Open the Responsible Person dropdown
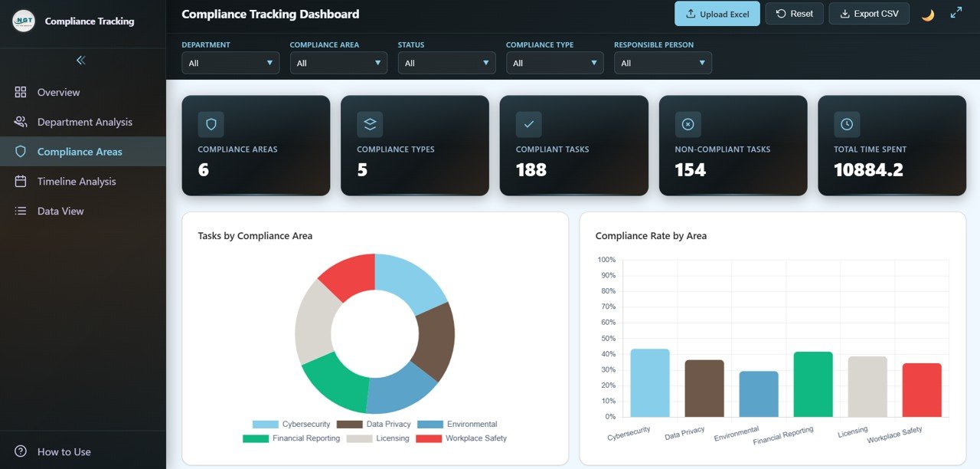This screenshot has width=980, height=469. 663,63
